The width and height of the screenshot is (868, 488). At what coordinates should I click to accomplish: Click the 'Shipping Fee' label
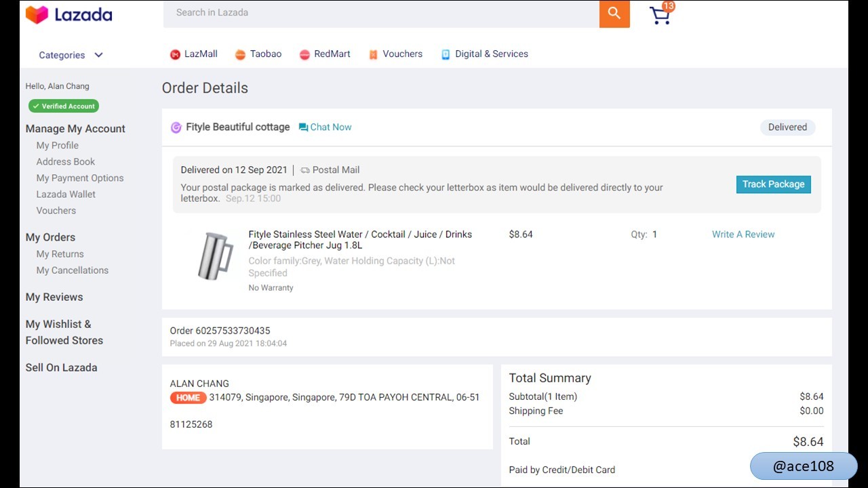[x=536, y=411]
